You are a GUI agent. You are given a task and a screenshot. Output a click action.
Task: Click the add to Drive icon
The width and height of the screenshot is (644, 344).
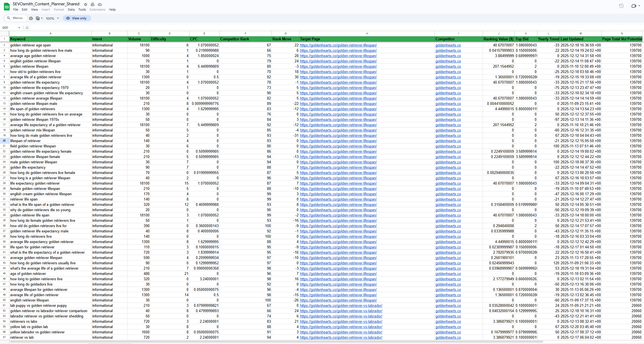(x=93, y=4)
